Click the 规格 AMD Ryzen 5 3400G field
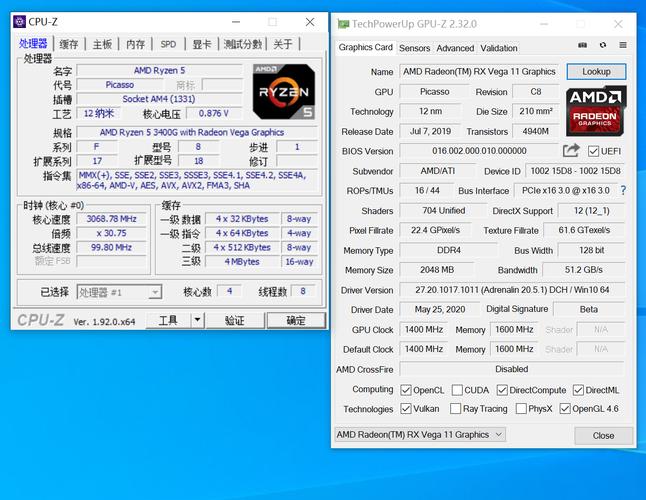The image size is (646, 500). click(x=197, y=132)
